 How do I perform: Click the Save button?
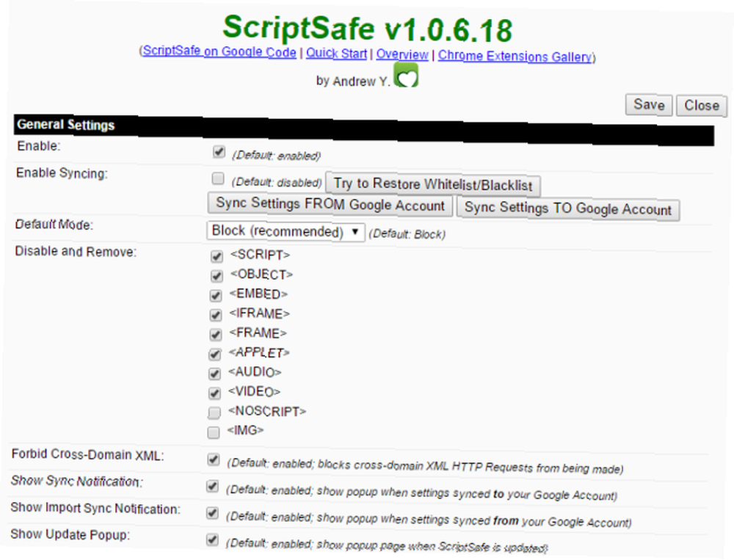(649, 104)
